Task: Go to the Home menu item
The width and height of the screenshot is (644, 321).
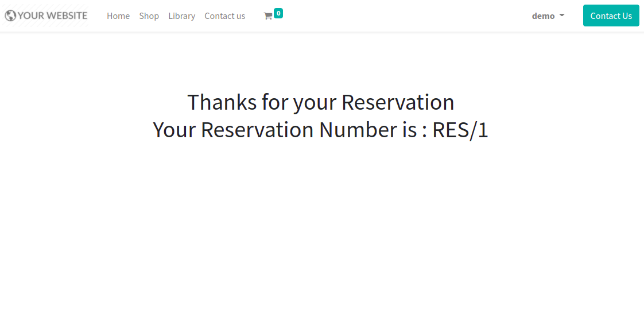Action: point(118,16)
